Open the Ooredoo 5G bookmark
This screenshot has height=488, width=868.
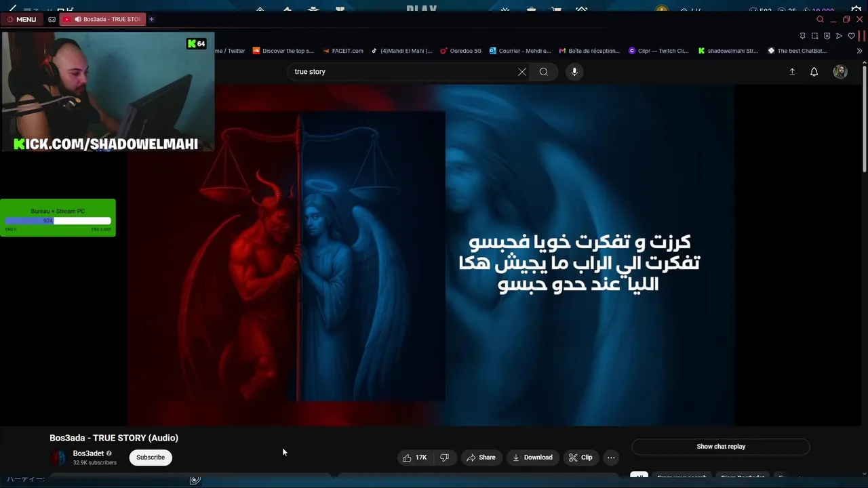pos(461,51)
